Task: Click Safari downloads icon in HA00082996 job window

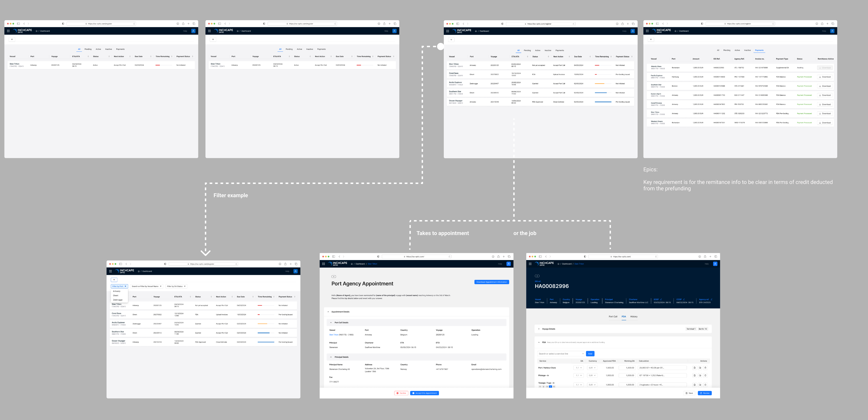Action: (700, 257)
